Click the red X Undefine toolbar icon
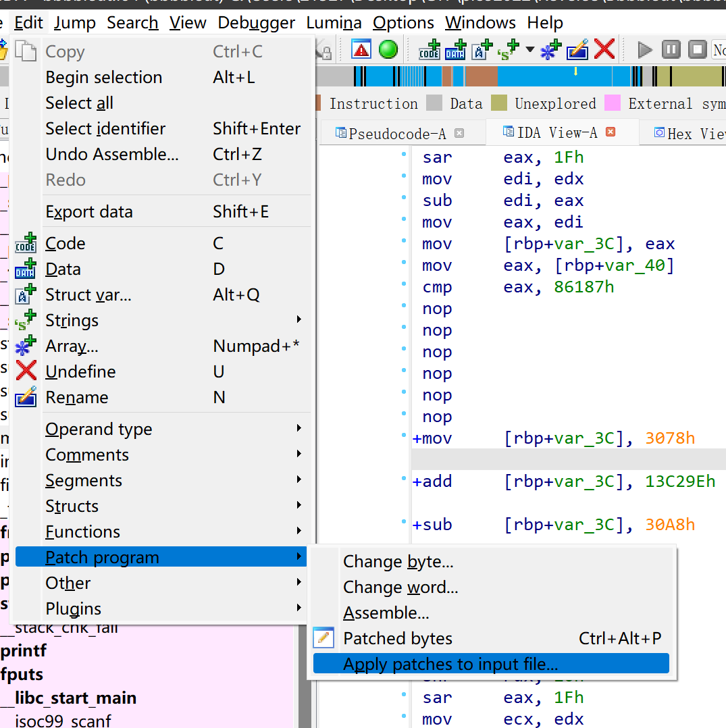Viewport: 726px width, 728px height. click(603, 49)
